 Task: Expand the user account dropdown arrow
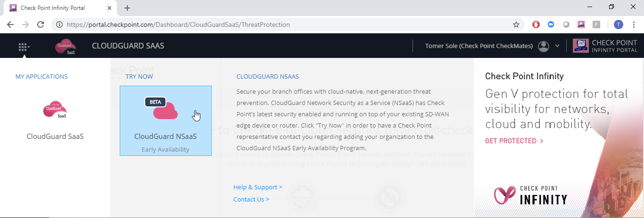pos(557,46)
